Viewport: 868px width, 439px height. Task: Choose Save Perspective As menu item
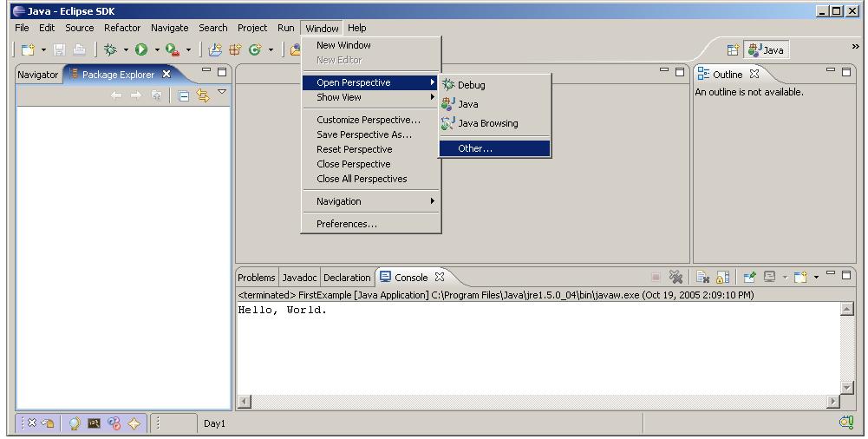pyautogui.click(x=371, y=134)
